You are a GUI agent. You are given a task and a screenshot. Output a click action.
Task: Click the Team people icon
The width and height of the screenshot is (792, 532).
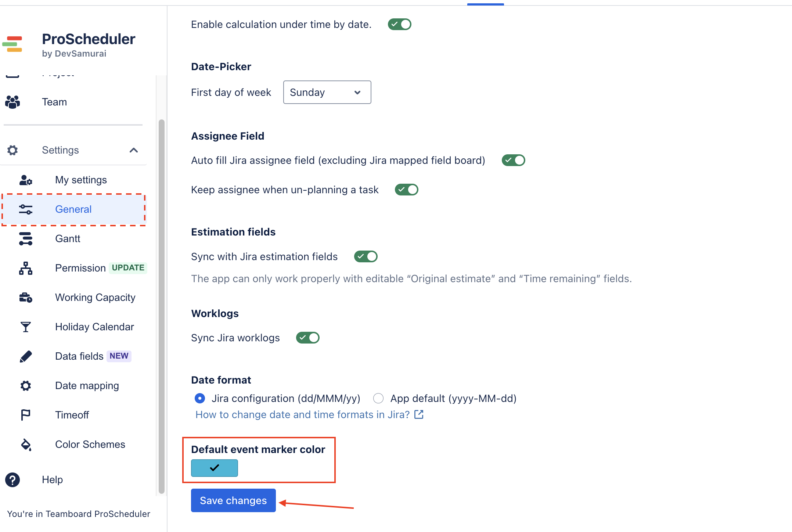(12, 102)
